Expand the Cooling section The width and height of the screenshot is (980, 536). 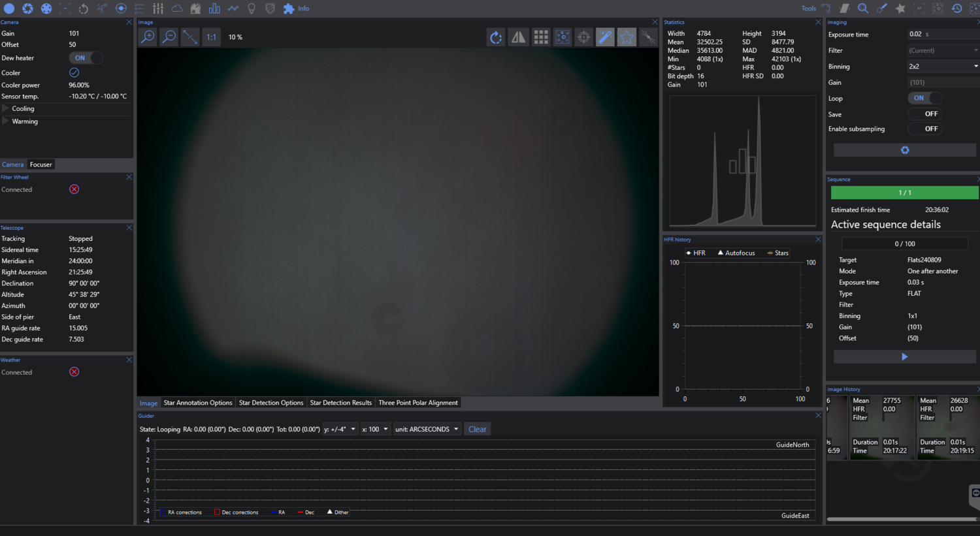click(x=23, y=109)
